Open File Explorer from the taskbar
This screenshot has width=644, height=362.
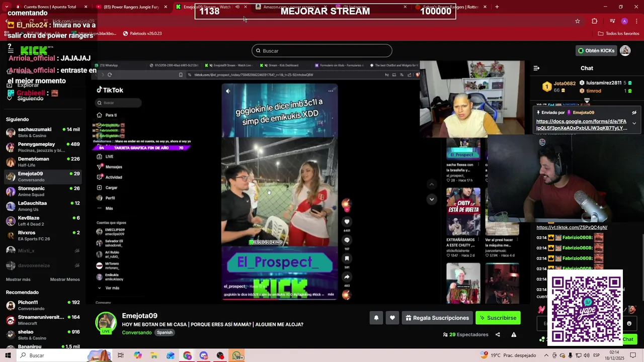click(x=154, y=355)
